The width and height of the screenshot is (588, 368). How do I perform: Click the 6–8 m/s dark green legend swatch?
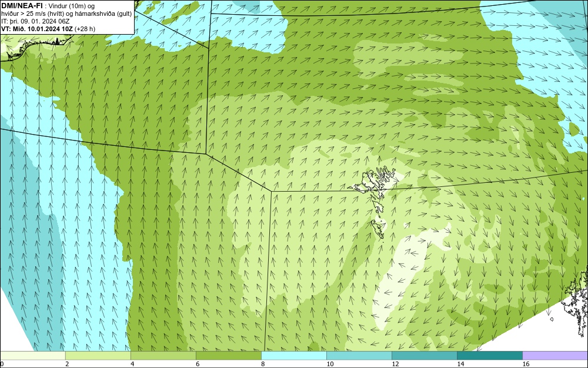point(228,356)
